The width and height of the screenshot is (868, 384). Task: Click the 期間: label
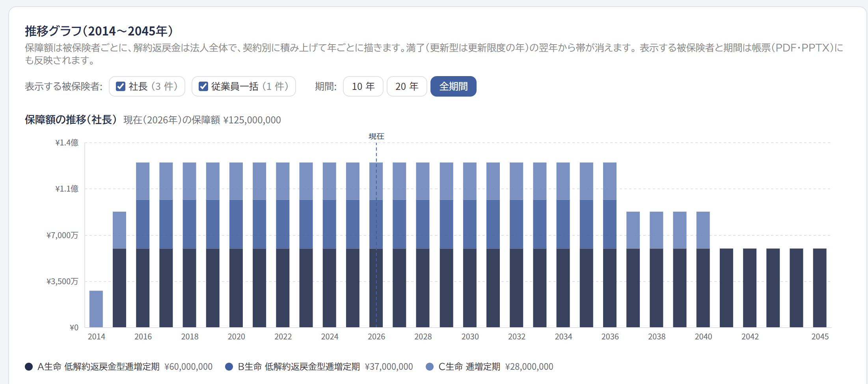(326, 86)
